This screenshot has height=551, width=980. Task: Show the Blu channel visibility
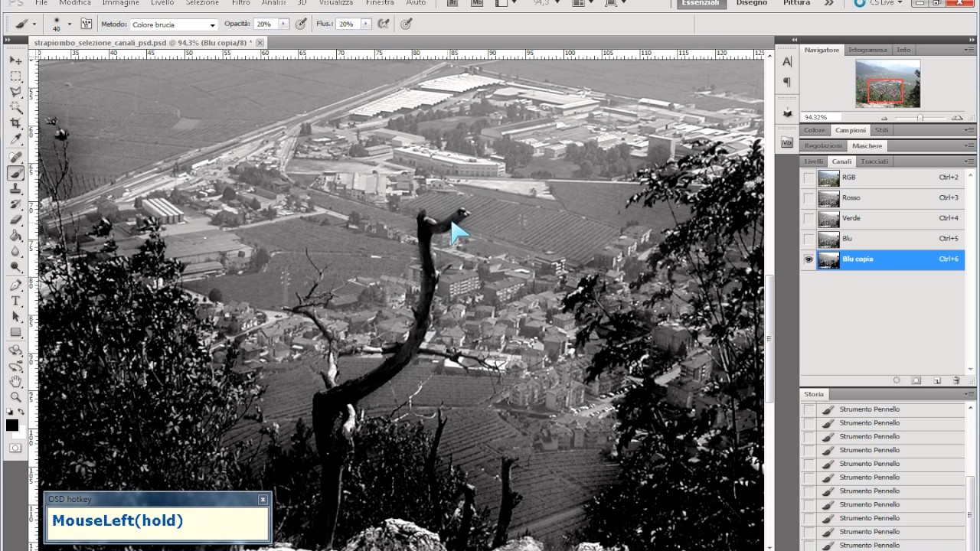point(808,239)
